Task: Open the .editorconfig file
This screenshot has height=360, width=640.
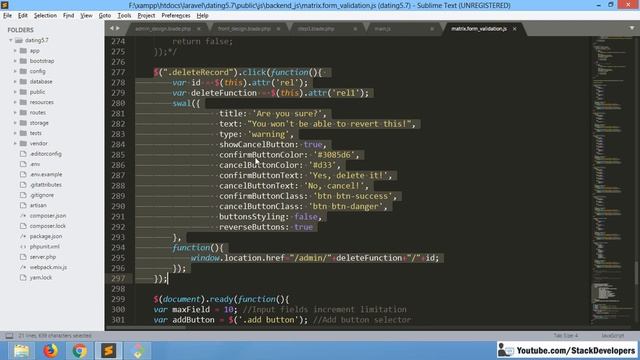Action: [45, 154]
